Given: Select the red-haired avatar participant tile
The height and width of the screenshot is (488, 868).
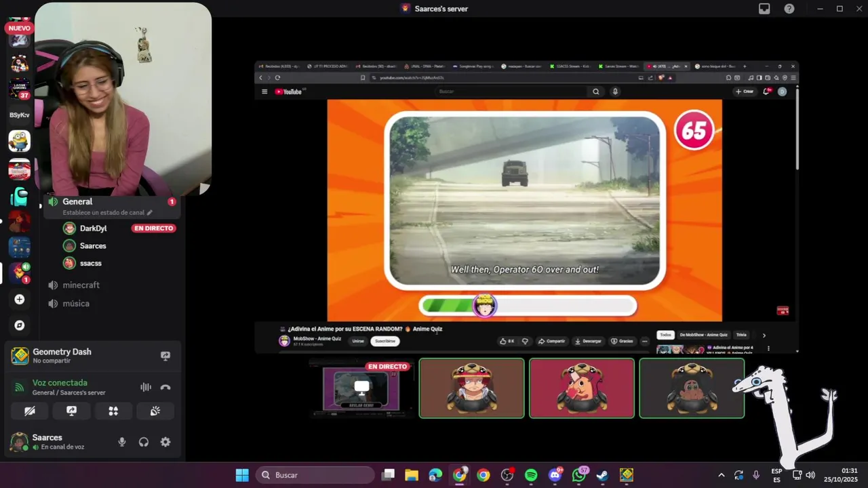Looking at the screenshot, I should pyautogui.click(x=471, y=388).
